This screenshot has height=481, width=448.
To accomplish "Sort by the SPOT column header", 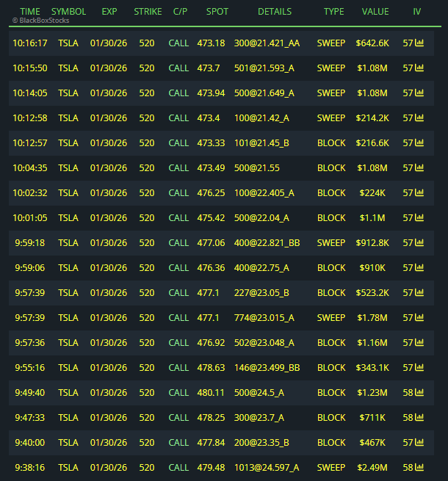I will point(217,12).
